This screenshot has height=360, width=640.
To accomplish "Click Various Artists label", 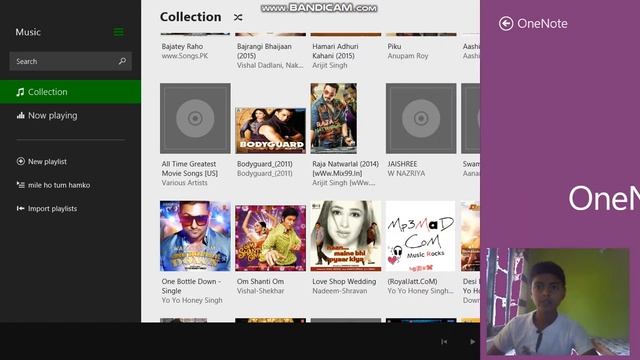I will pyautogui.click(x=184, y=183).
